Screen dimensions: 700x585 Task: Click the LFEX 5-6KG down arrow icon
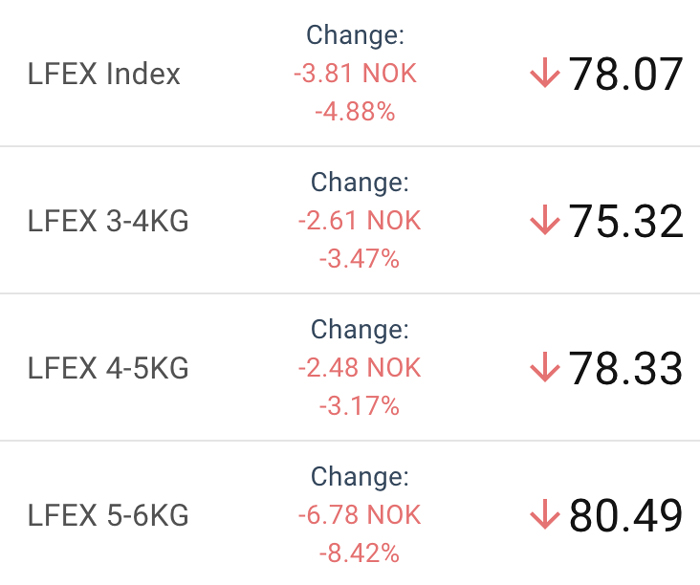[545, 514]
